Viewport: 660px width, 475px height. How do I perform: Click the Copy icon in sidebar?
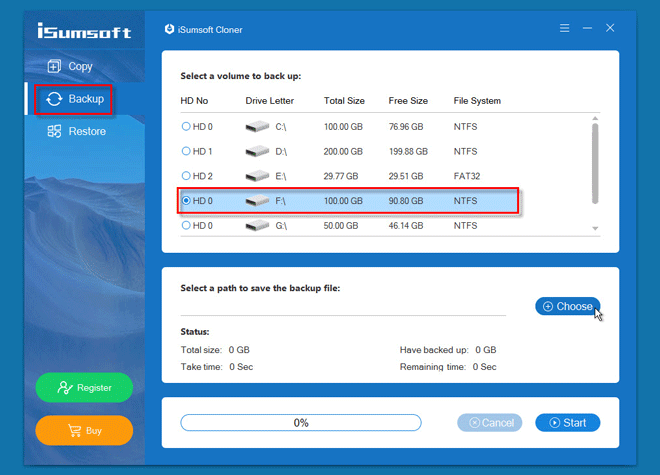54,66
